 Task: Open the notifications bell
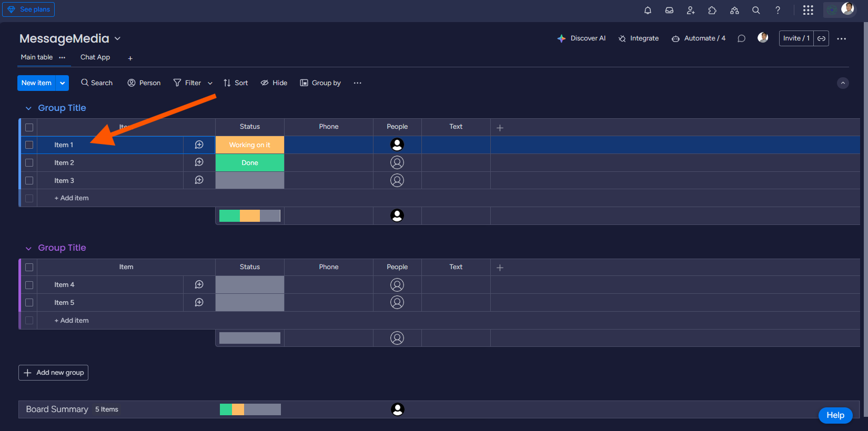click(x=648, y=10)
